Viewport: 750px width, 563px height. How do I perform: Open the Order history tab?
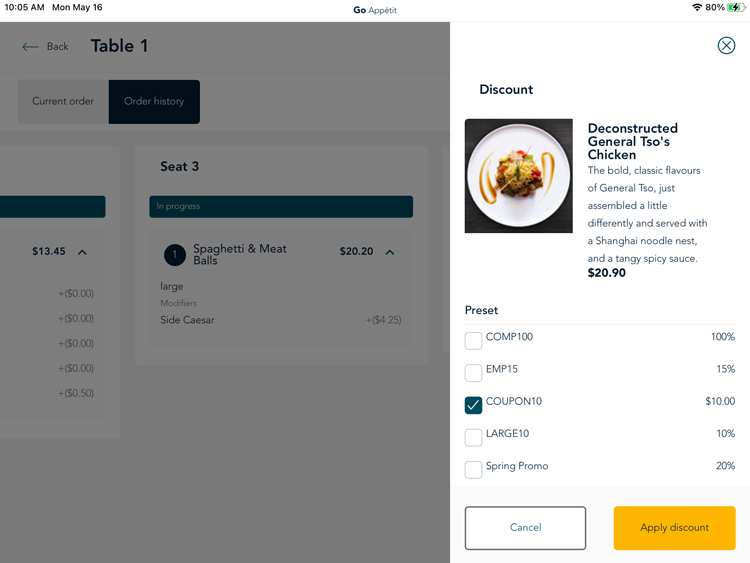(x=154, y=101)
